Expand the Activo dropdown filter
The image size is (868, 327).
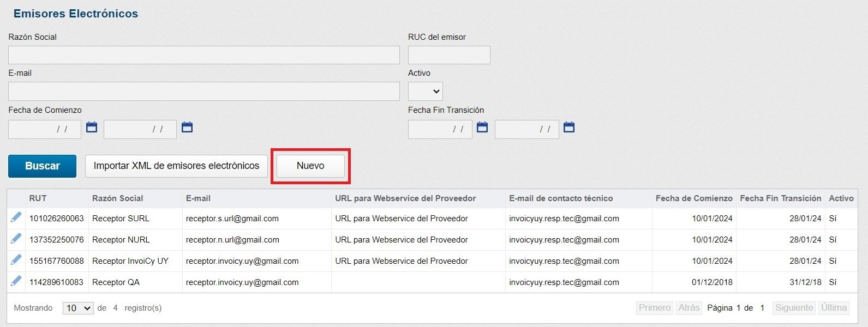(x=425, y=91)
